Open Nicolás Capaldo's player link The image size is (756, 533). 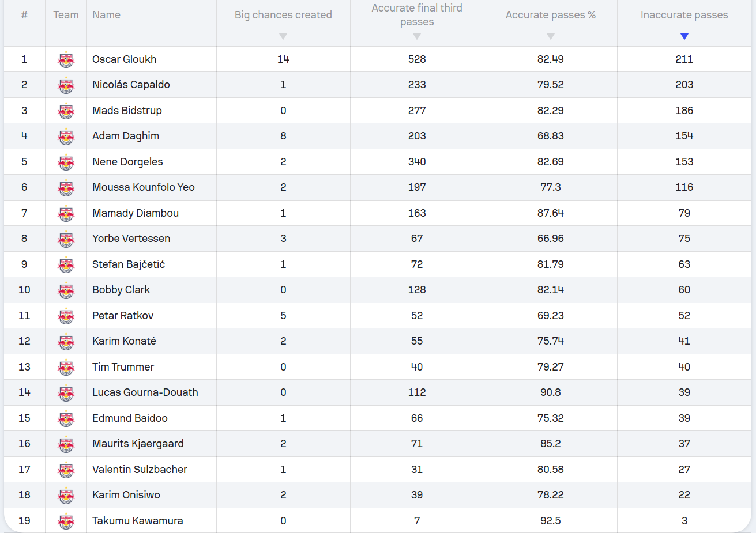click(131, 85)
